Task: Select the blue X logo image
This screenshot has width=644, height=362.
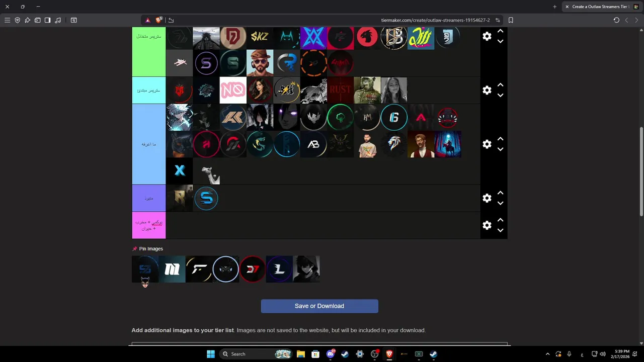Action: coord(179,171)
